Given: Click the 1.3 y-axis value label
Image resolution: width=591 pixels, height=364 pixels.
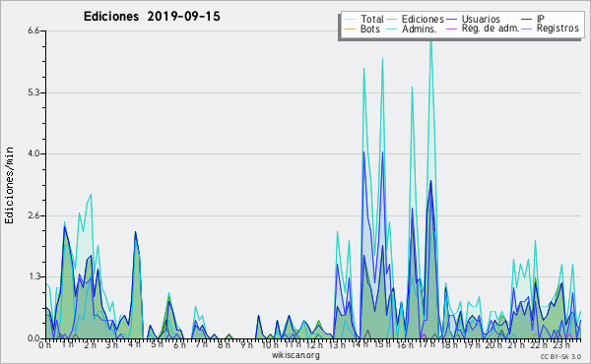Looking at the screenshot, I should (33, 276).
